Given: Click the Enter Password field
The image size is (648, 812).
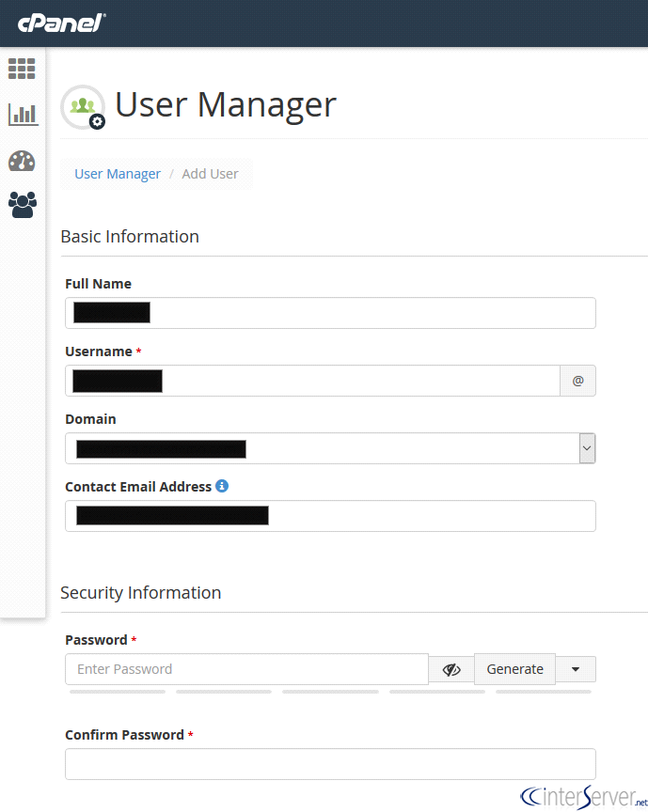Looking at the screenshot, I should 246,669.
